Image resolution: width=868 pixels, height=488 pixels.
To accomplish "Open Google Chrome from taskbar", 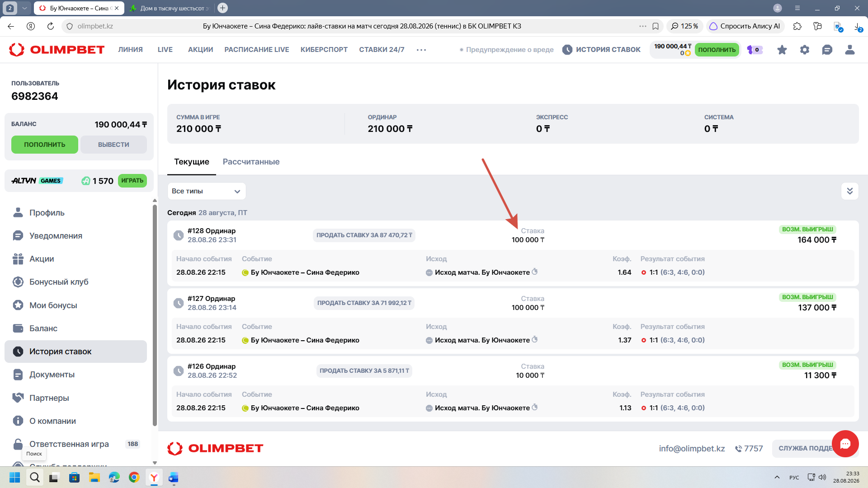I will pos(134,477).
